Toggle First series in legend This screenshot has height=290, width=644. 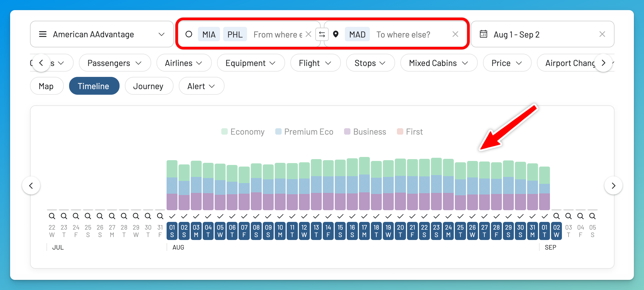point(410,132)
